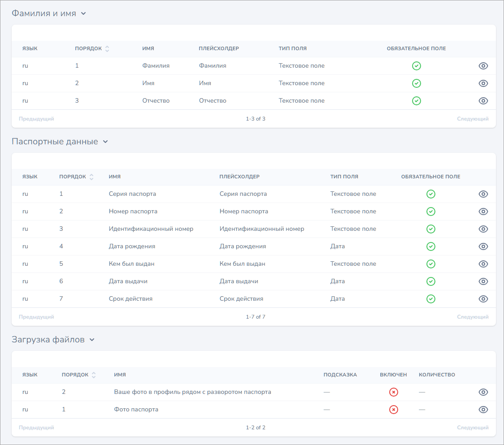Go to Следующий page in Фамилия и имя table
The height and width of the screenshot is (445, 504).
coord(473,119)
